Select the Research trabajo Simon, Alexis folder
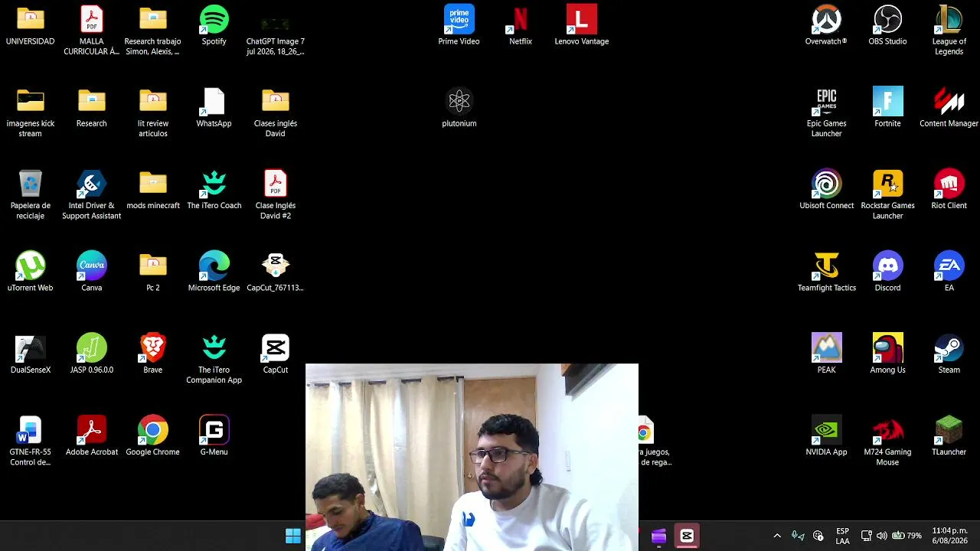 coord(153,19)
